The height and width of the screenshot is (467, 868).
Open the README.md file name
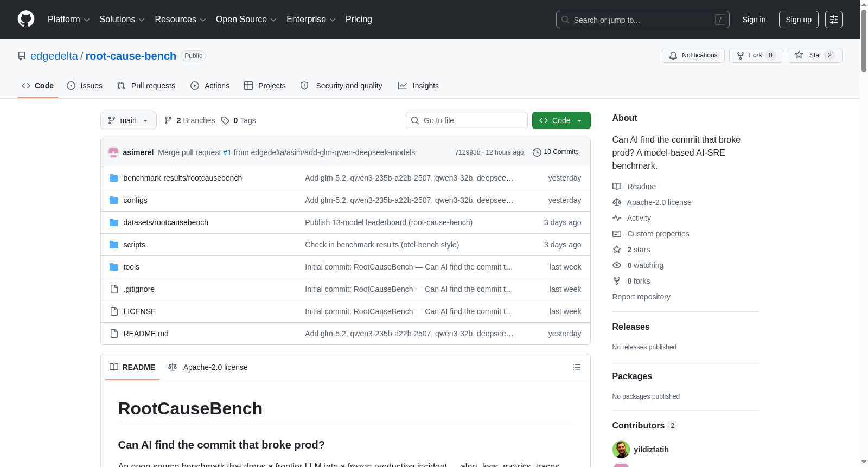click(x=146, y=334)
